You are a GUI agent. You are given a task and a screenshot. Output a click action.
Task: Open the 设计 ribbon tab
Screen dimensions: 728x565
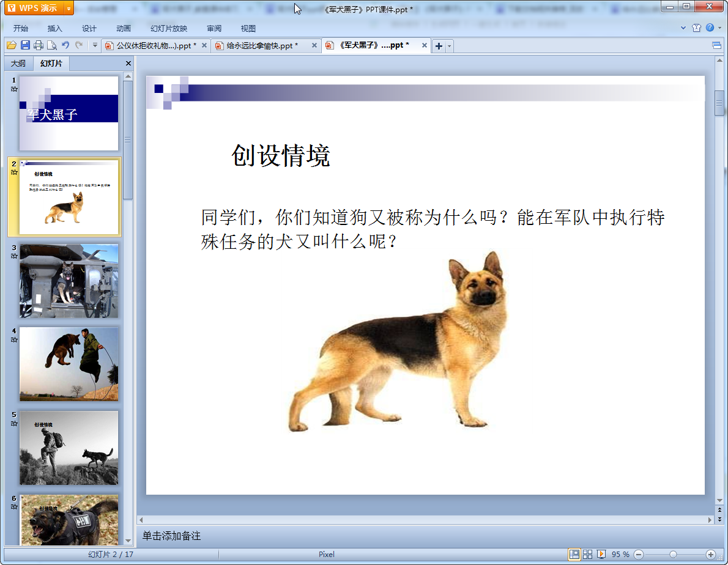tap(89, 28)
